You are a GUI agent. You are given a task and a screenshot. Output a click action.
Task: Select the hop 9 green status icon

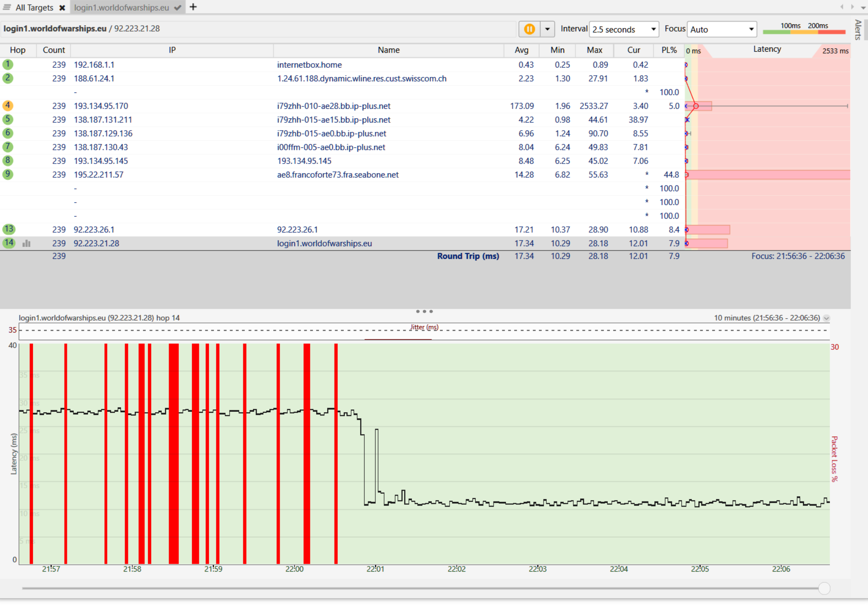8,174
